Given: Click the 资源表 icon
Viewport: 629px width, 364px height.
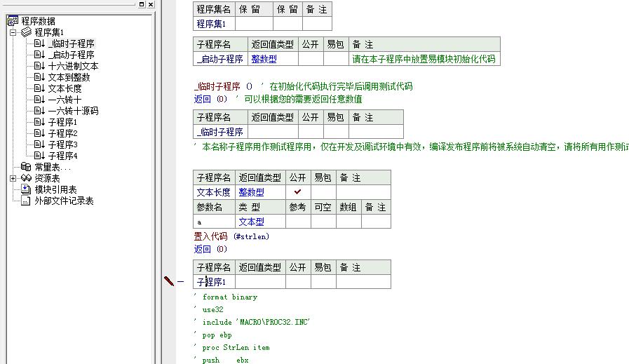Looking at the screenshot, I should point(26,177).
